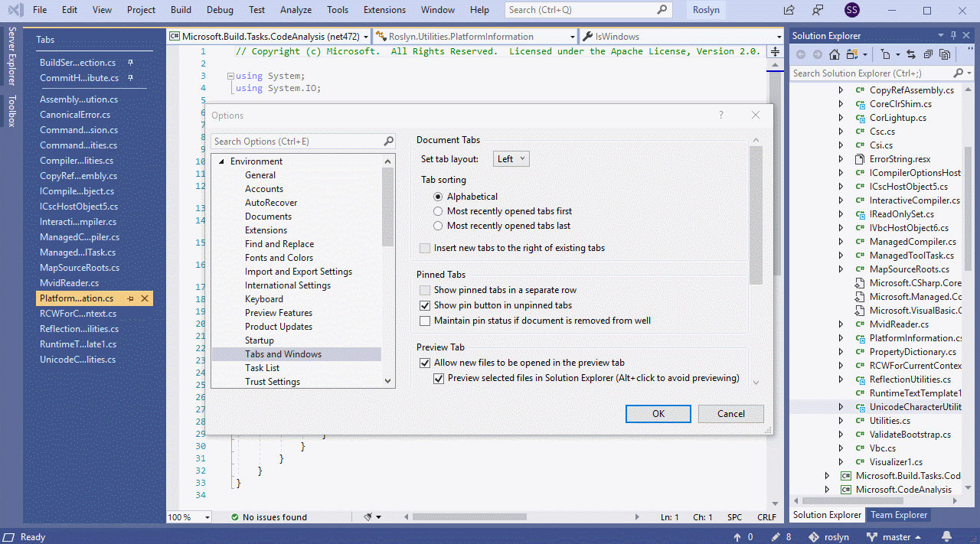980x544 pixels.
Task: Click the Search Options input field
Action: click(x=296, y=141)
